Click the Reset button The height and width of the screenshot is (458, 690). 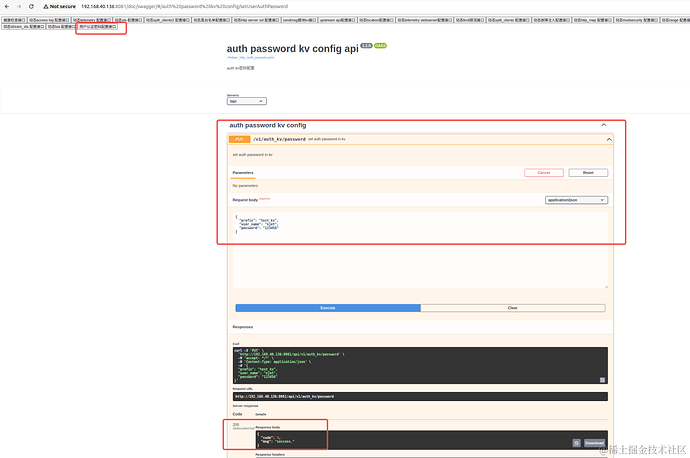coord(588,172)
